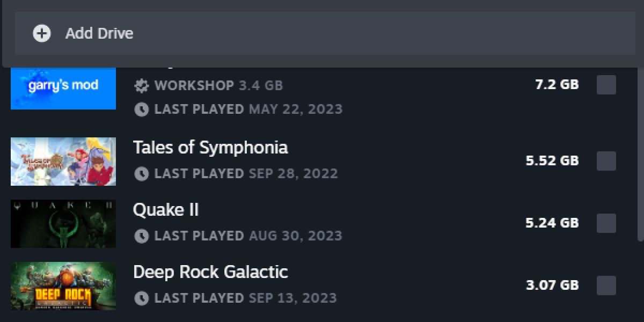The image size is (644, 322).
Task: Click the WORKSHOP 3.4 GB text
Action: (x=217, y=85)
